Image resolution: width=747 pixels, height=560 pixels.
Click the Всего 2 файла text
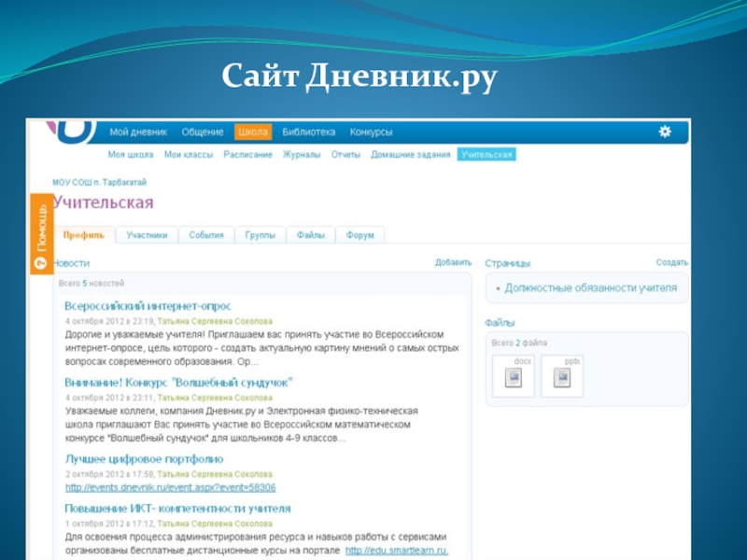point(519,343)
